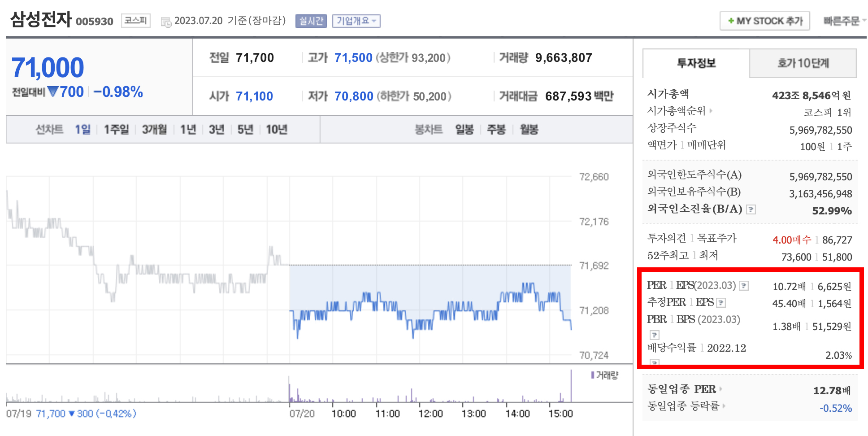
Task: Select the 1주일 line chart period
Action: 117,130
